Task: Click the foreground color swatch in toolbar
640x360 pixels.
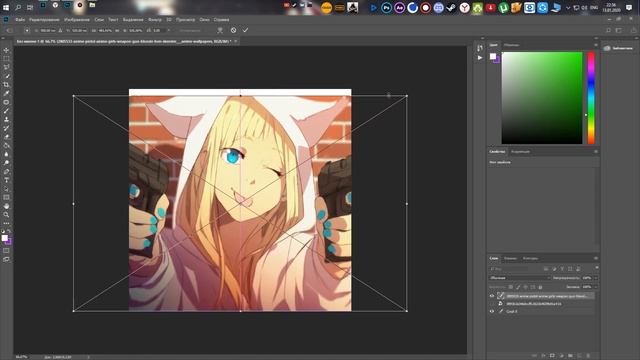Action: click(4, 238)
